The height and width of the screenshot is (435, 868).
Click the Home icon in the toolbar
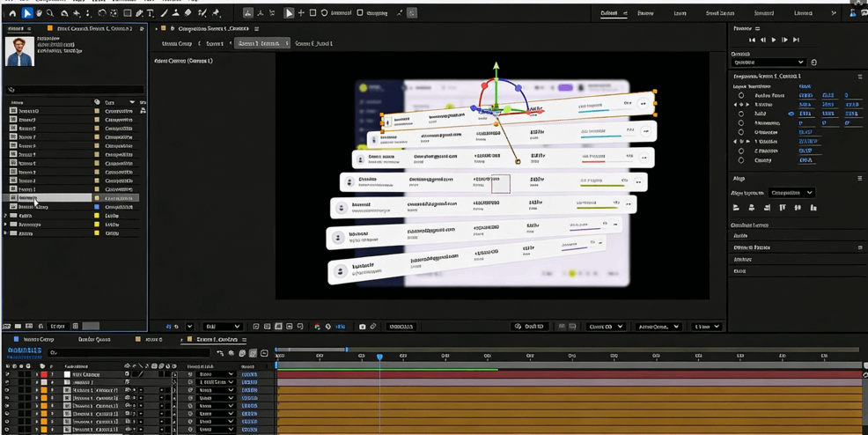12,13
